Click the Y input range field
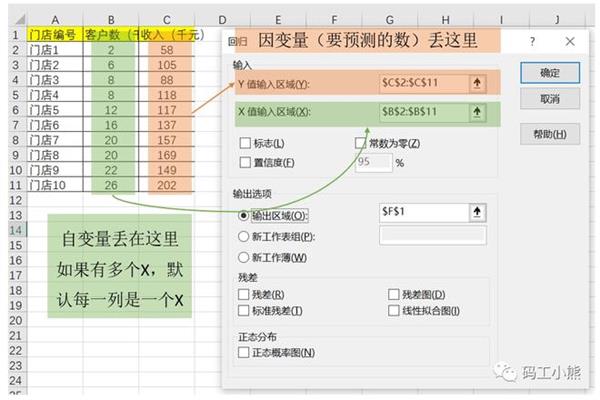Screen dimensions: 600x400 424,83
